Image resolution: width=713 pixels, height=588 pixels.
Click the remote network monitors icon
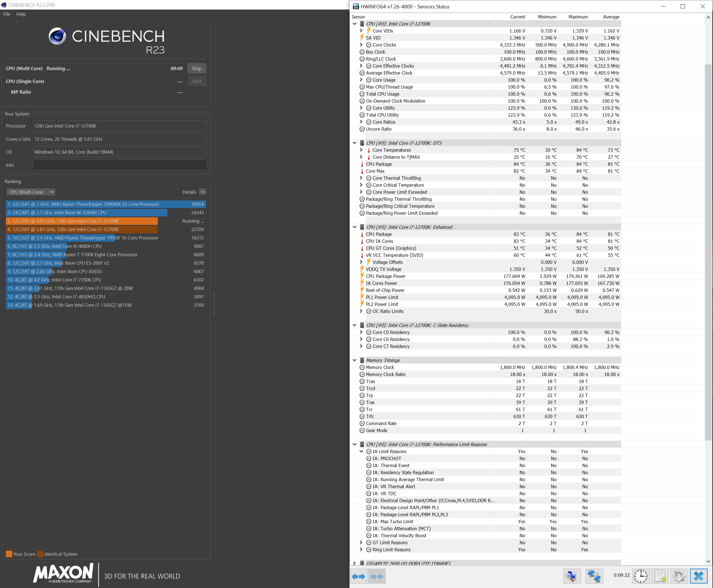[x=594, y=576]
